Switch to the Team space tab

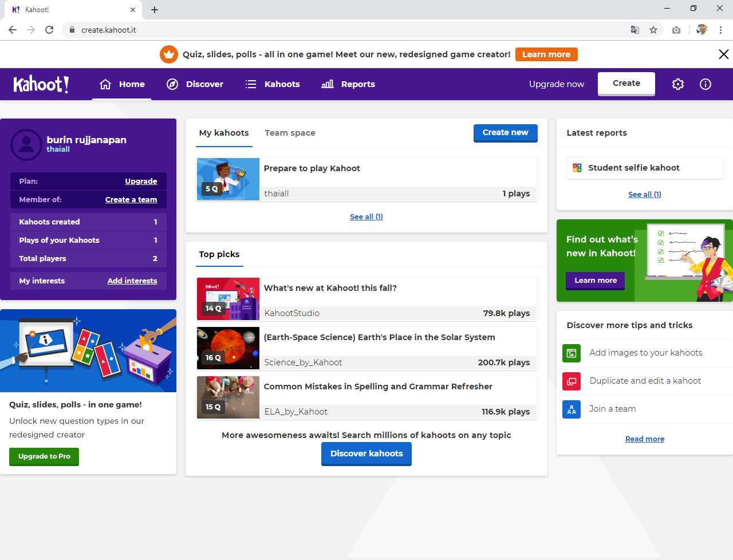[290, 133]
